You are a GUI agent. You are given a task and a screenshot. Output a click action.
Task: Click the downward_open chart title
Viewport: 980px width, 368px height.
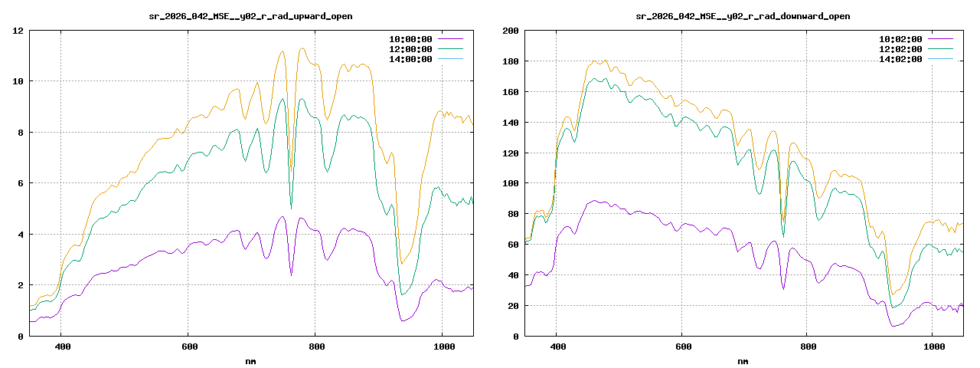[x=743, y=16]
